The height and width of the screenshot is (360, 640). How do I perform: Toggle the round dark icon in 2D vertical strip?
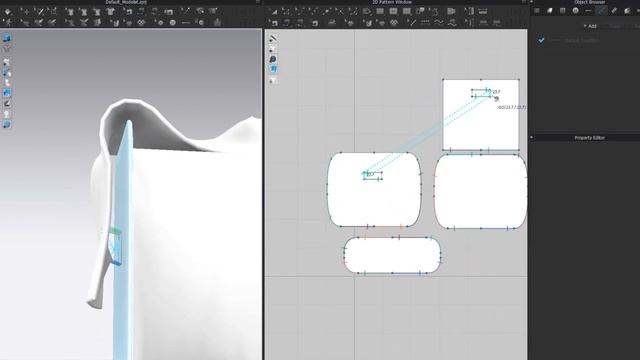[x=273, y=59]
